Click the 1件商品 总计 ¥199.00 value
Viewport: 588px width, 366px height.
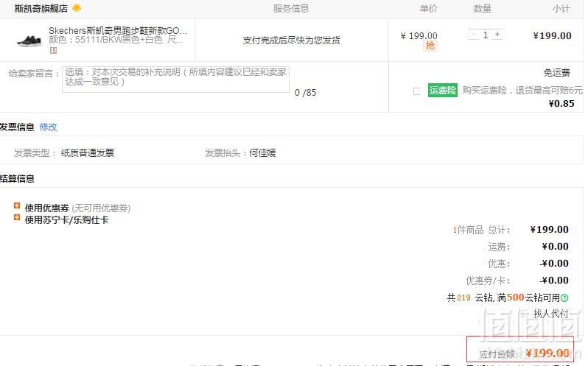pyautogui.click(x=550, y=229)
